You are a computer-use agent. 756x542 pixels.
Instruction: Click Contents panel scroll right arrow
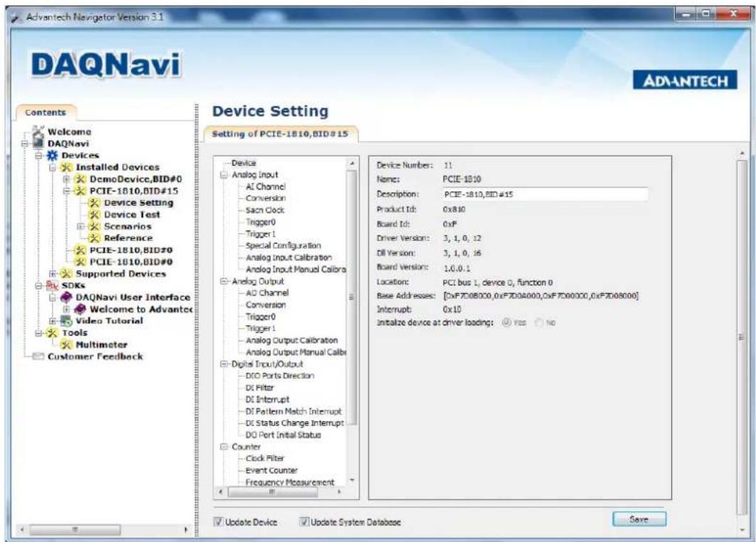click(x=186, y=529)
